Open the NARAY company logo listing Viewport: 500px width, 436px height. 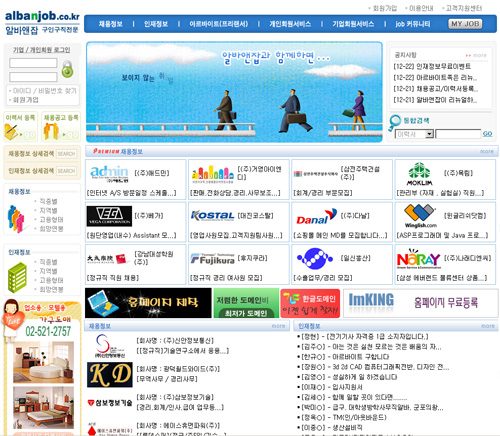(x=419, y=259)
